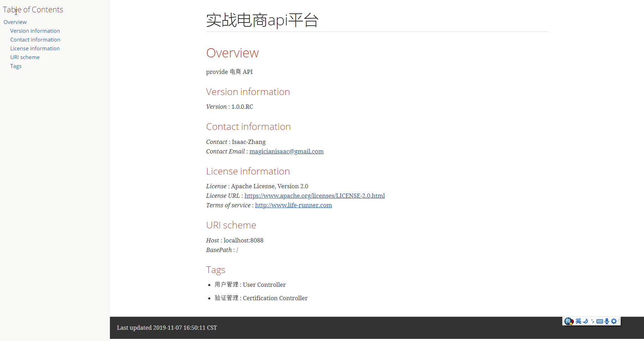
Task: Open the Apache LICENSE-2.0 URL link
Action: click(315, 196)
